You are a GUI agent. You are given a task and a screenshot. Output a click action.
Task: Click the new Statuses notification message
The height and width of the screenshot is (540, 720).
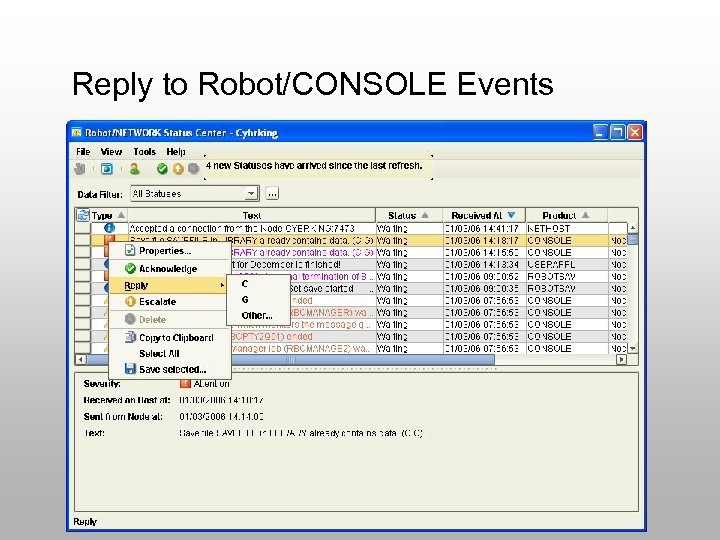tap(314, 165)
